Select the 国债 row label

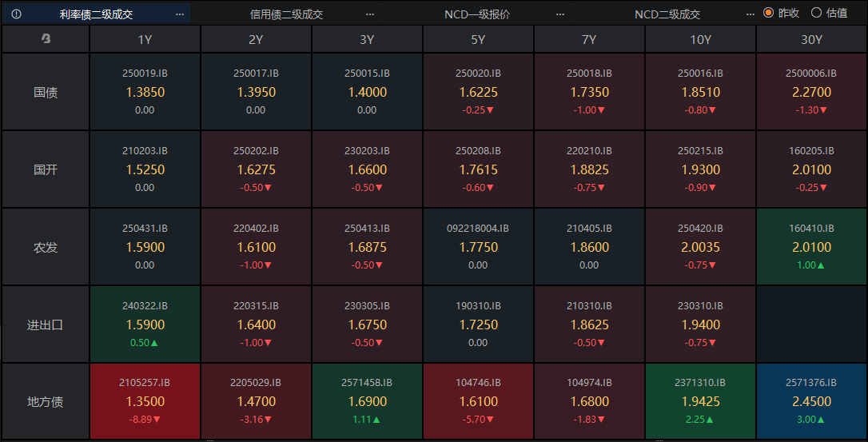point(46,92)
